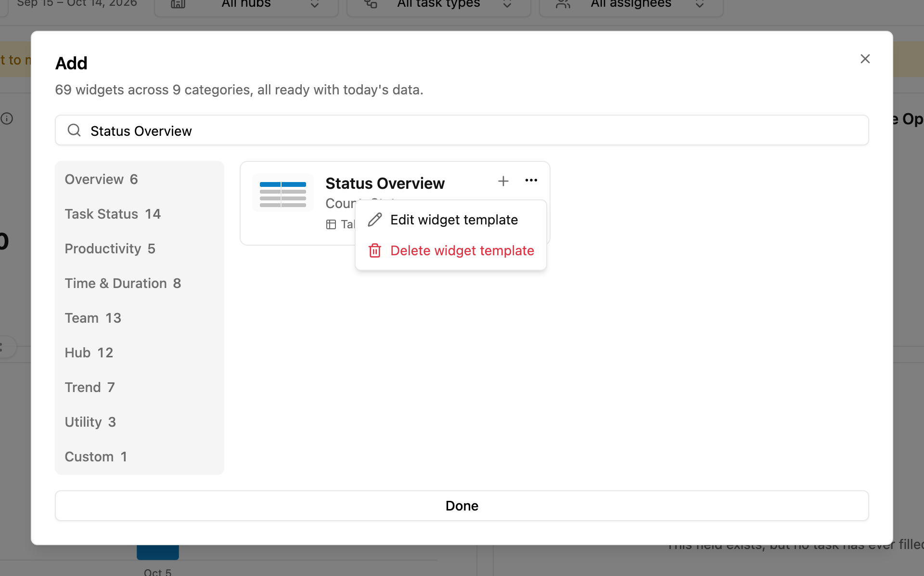Screen dimensions: 924x576
Task: Add the Status Overview widget with plus icon
Action: [x=503, y=181]
